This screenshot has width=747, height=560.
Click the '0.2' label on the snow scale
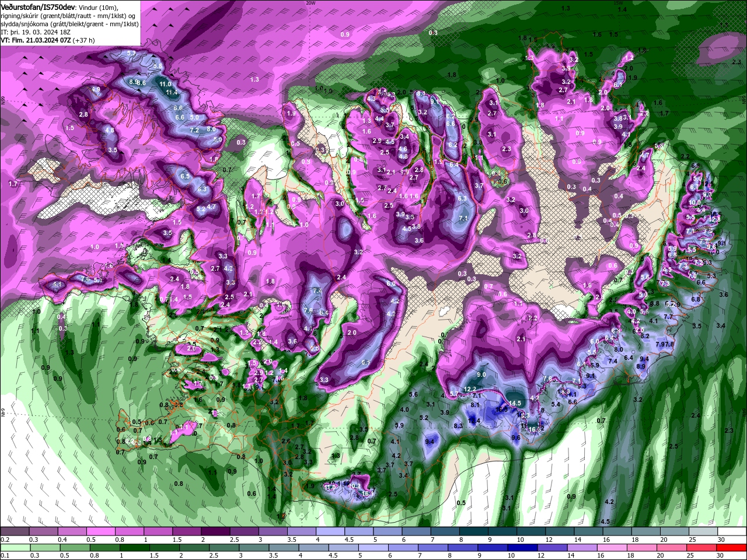tap(5, 540)
